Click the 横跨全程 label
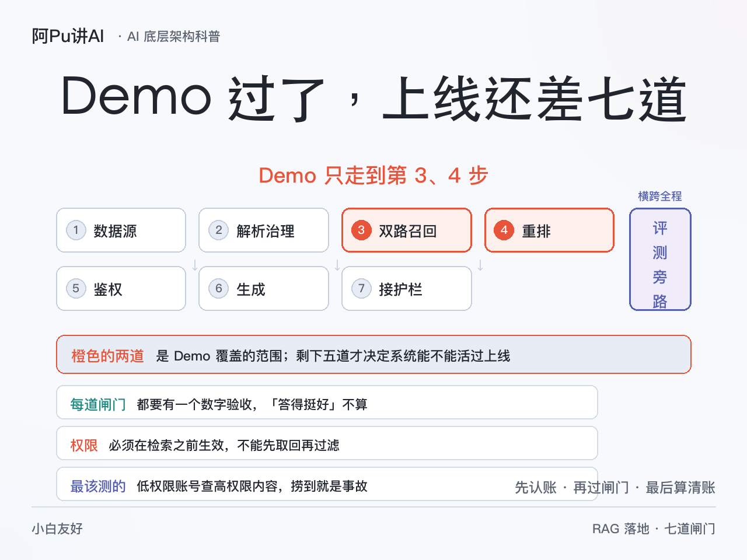Image resolution: width=747 pixels, height=560 pixels. tap(660, 197)
